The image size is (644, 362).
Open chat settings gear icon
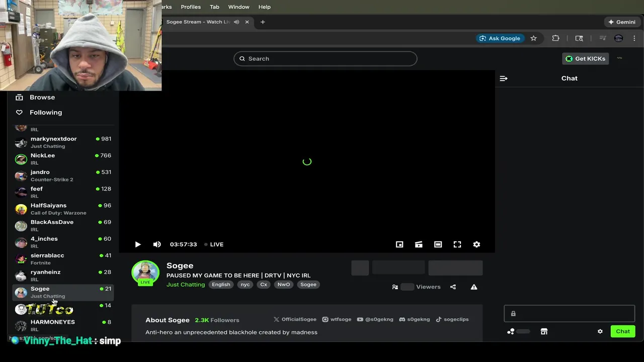coord(600,331)
